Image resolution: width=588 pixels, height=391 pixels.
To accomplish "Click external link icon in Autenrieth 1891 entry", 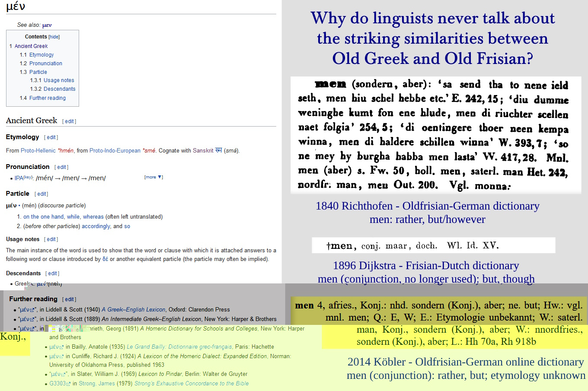I will (x=32, y=329).
